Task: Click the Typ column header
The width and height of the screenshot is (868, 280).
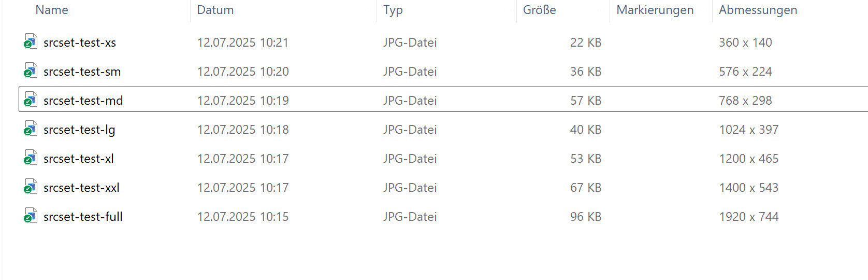Action: tap(393, 10)
